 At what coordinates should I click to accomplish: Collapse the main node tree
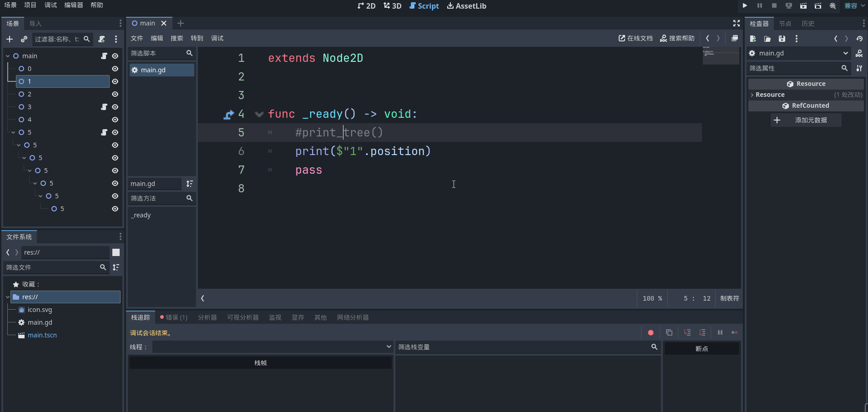pyautogui.click(x=8, y=56)
